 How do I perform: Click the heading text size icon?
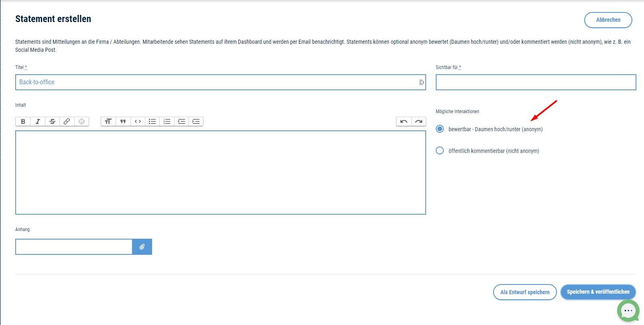pos(108,122)
